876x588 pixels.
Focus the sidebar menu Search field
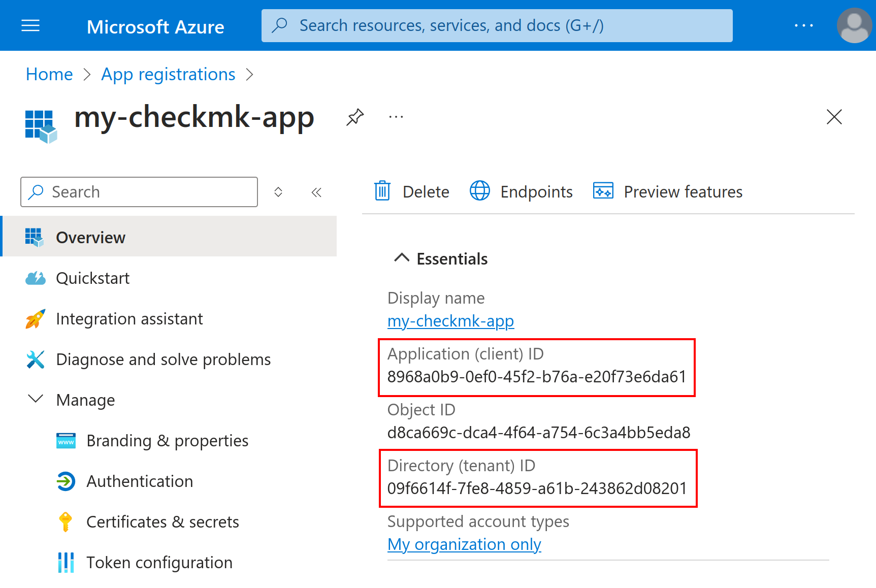[x=139, y=192]
